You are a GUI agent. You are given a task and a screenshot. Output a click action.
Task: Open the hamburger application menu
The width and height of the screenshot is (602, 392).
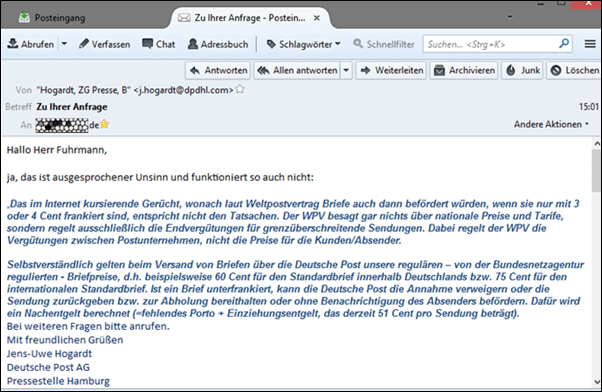[590, 44]
